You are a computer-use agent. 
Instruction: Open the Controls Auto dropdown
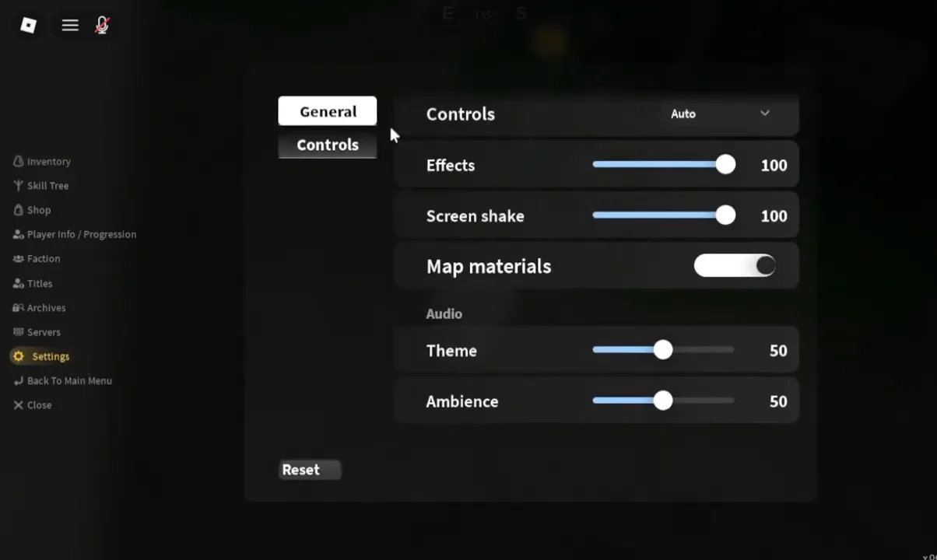tap(721, 114)
